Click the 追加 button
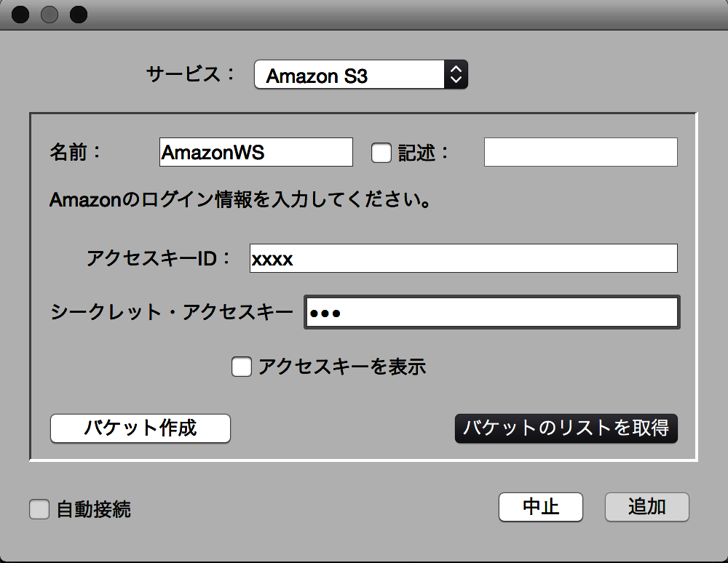The height and width of the screenshot is (563, 728). [646, 507]
